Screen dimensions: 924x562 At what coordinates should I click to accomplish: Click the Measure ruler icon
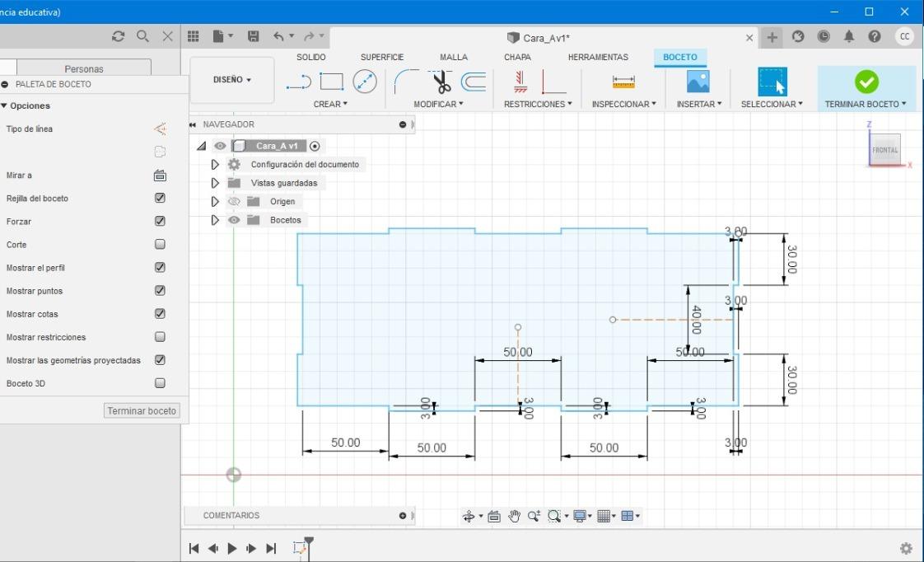[x=623, y=82]
